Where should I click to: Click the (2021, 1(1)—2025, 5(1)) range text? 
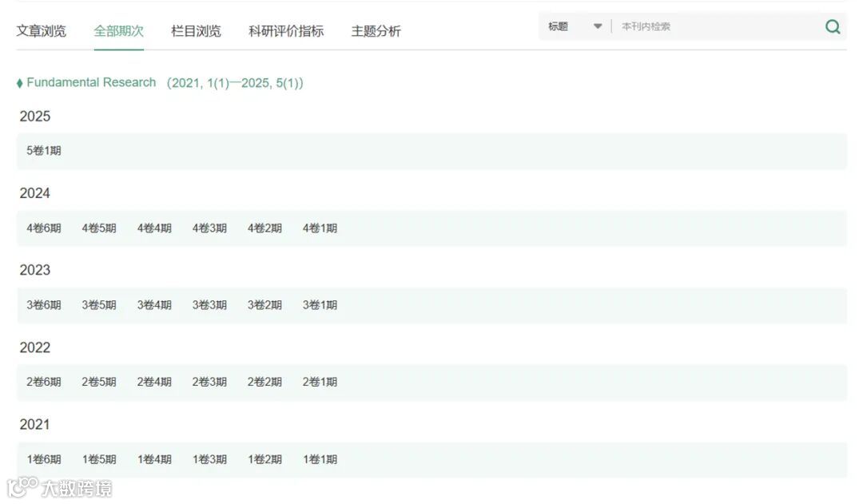235,83
